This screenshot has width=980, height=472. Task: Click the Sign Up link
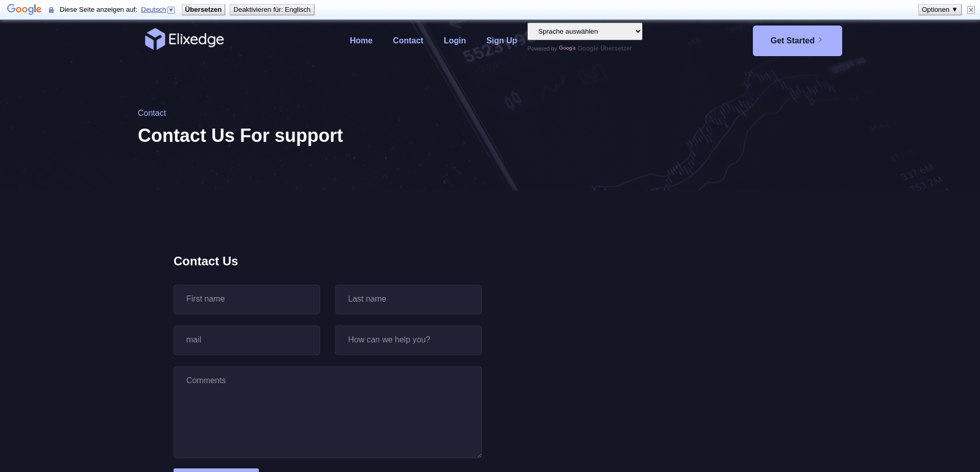click(x=501, y=40)
